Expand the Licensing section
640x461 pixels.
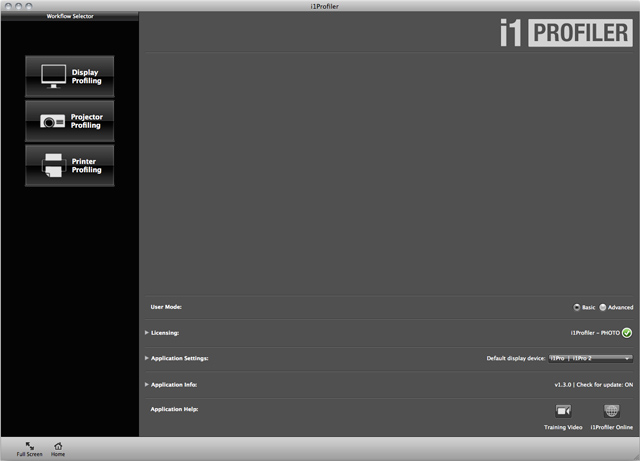147,333
